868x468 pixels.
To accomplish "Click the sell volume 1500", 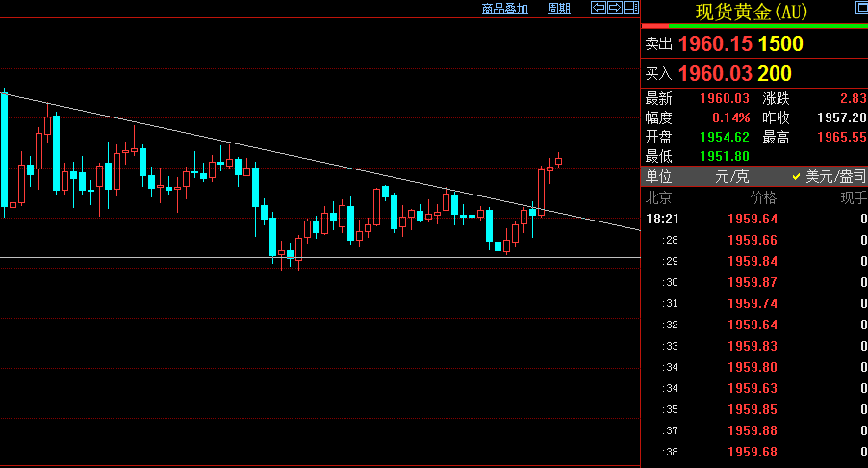I will 780,43.
